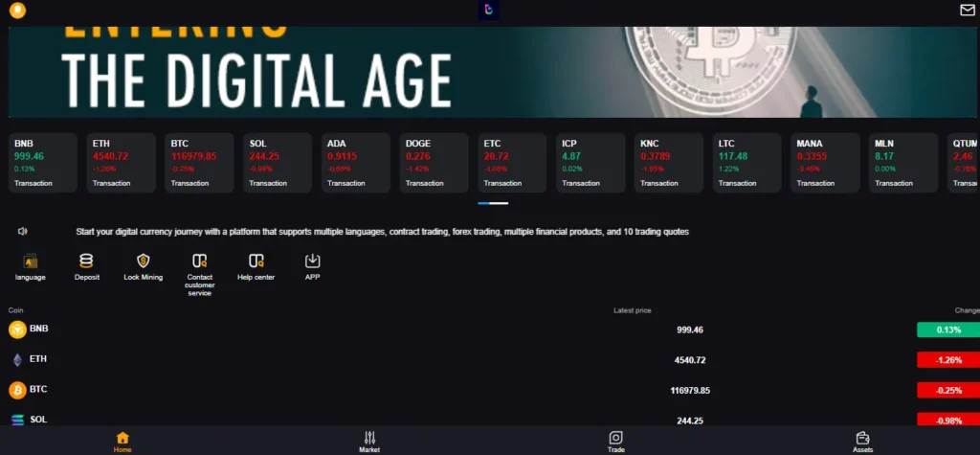This screenshot has height=455, width=980.
Task: Open the DOGE ticker card
Action: tap(434, 163)
